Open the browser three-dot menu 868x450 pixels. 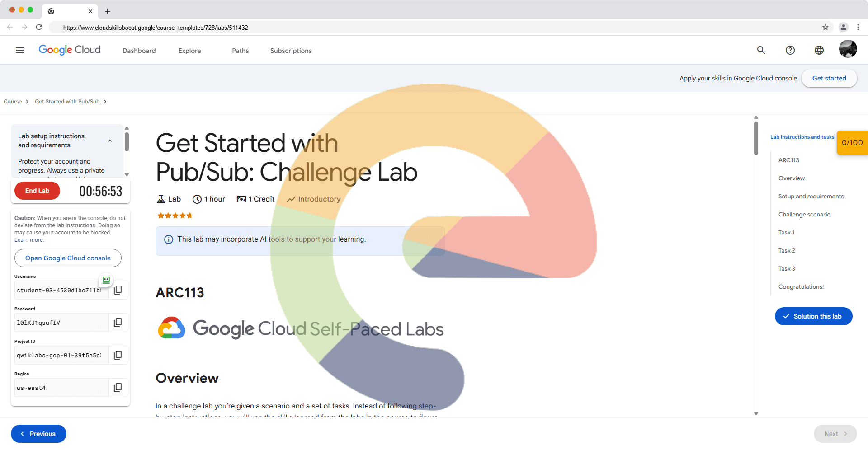[x=858, y=27]
